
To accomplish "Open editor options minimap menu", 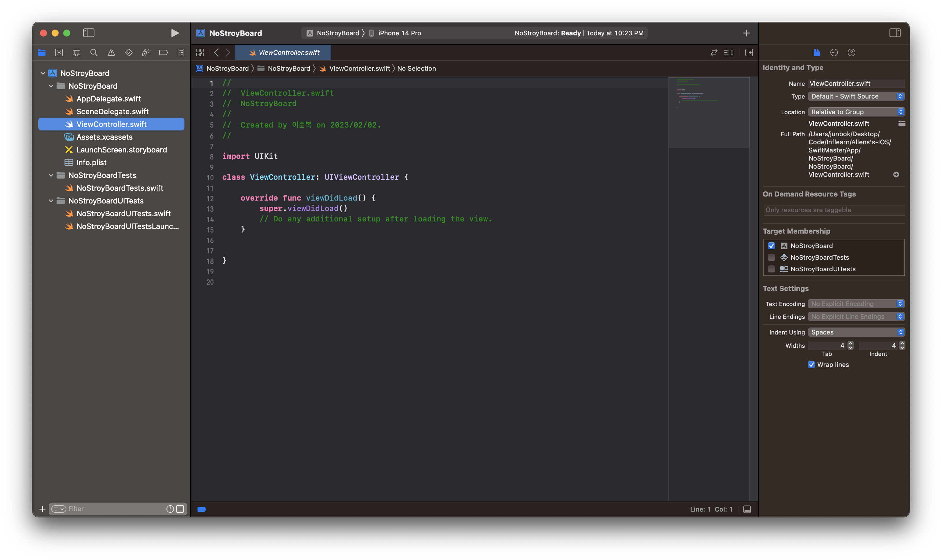I will click(729, 52).
